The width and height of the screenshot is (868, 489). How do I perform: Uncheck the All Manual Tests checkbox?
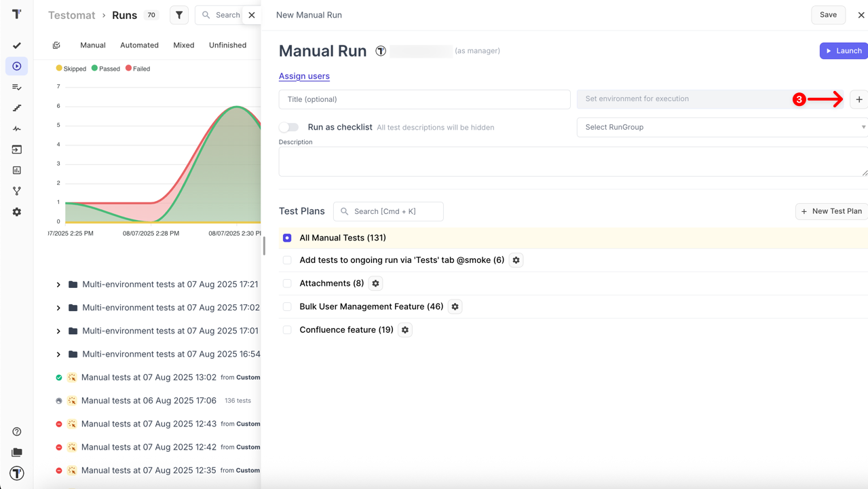(x=287, y=238)
